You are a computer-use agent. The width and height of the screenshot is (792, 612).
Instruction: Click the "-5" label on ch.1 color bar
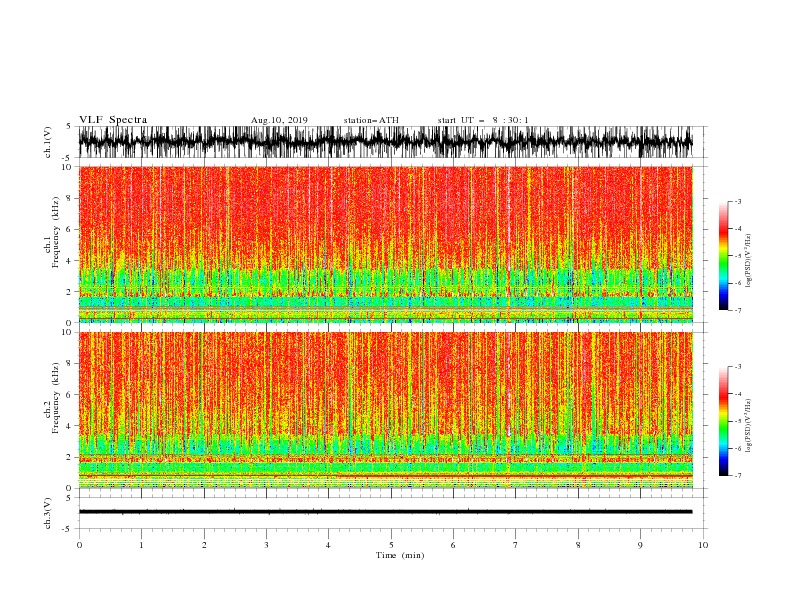point(737,256)
